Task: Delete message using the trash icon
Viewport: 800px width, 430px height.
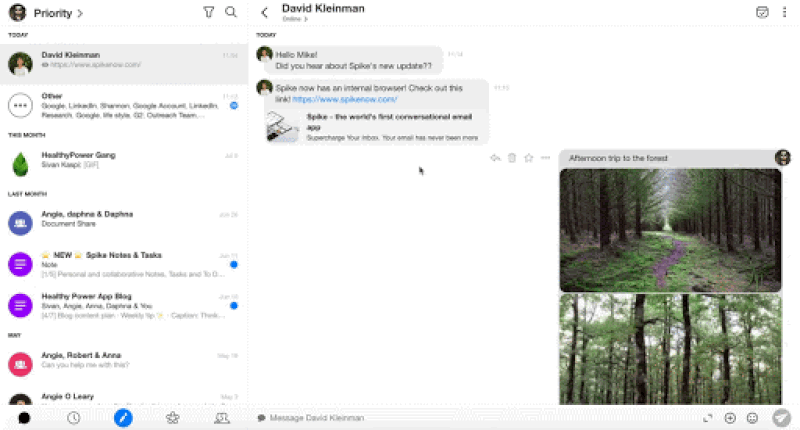Action: click(512, 158)
